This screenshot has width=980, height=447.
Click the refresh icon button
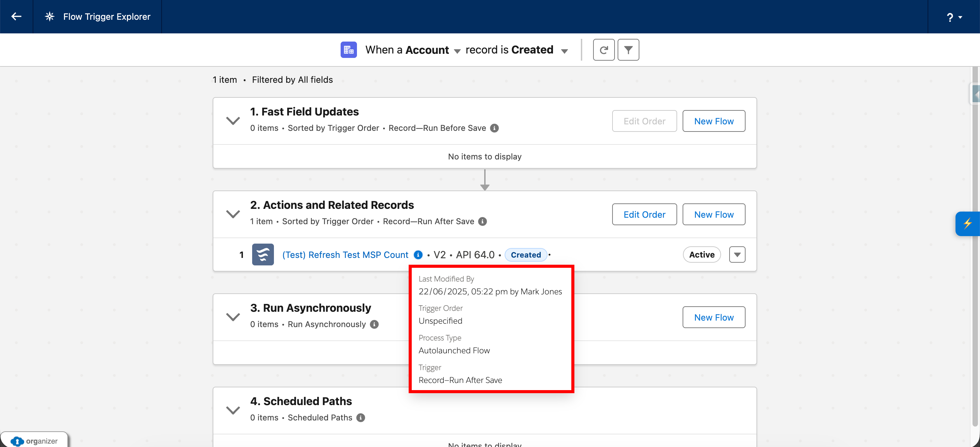point(603,50)
